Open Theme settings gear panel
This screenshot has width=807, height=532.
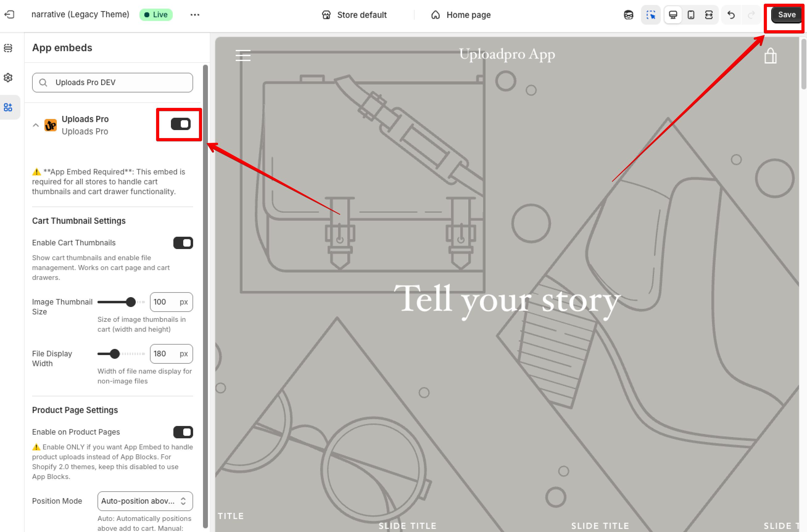point(8,78)
